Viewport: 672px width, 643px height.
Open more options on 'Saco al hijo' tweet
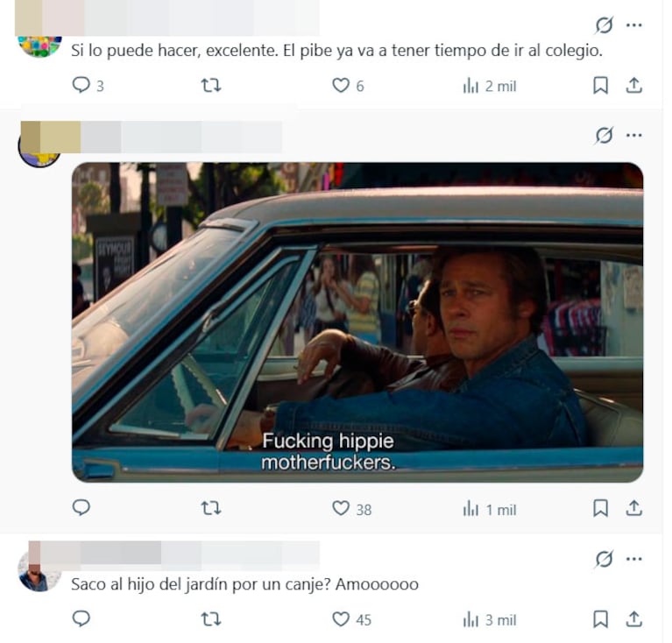click(x=633, y=559)
